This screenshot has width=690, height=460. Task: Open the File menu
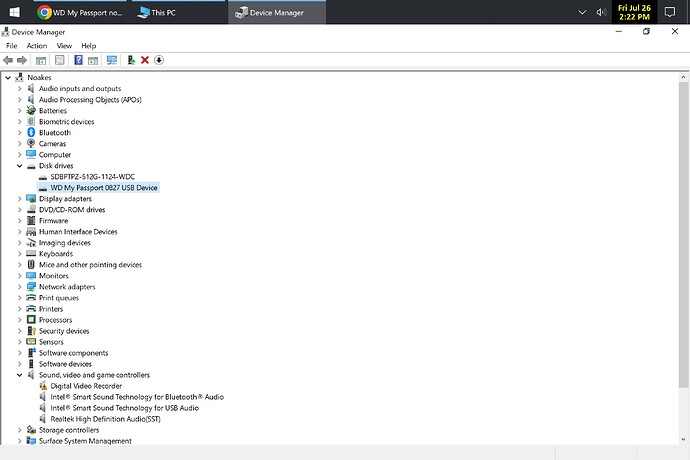tap(11, 46)
